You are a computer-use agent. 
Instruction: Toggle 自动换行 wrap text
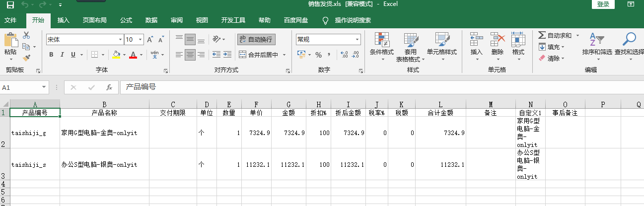click(x=256, y=39)
